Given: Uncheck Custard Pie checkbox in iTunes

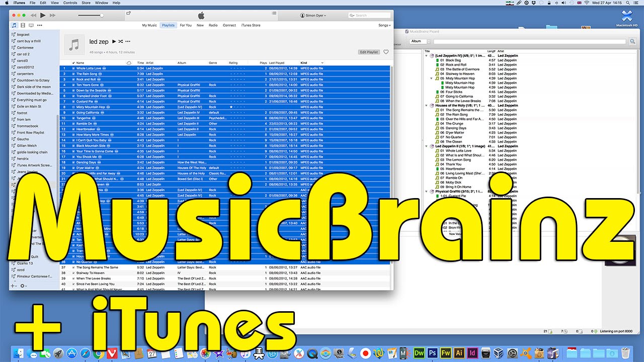Looking at the screenshot, I should [73, 102].
